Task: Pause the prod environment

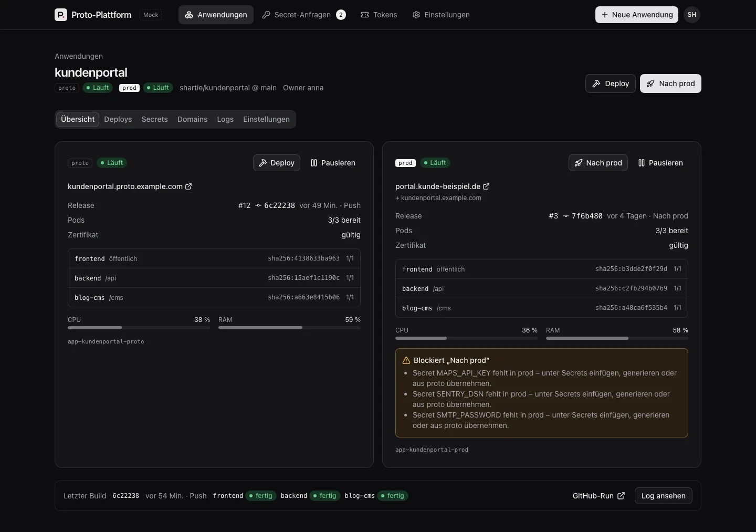Action: point(660,163)
